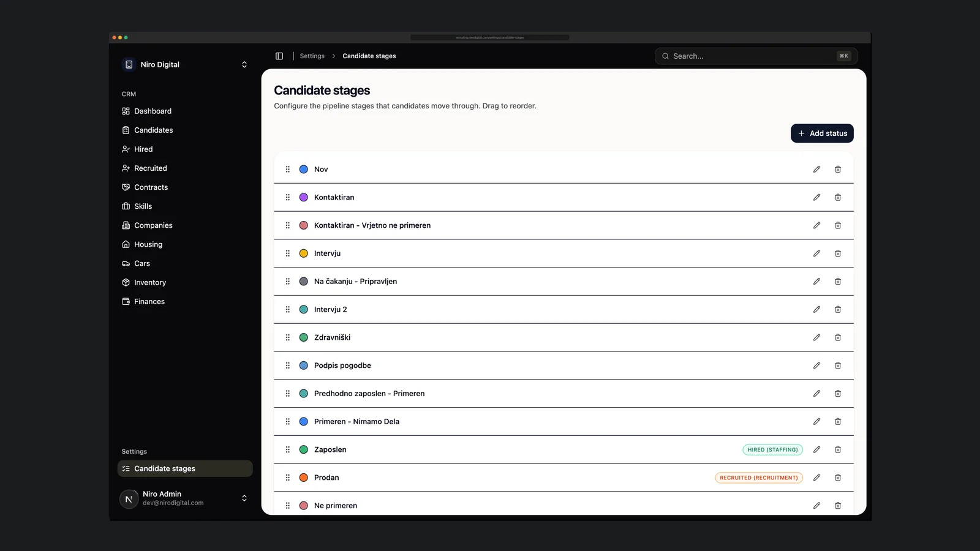Edit Kontaktiran - Vrjetno ne primeren stage
The width and height of the screenshot is (980, 551).
tap(816, 225)
